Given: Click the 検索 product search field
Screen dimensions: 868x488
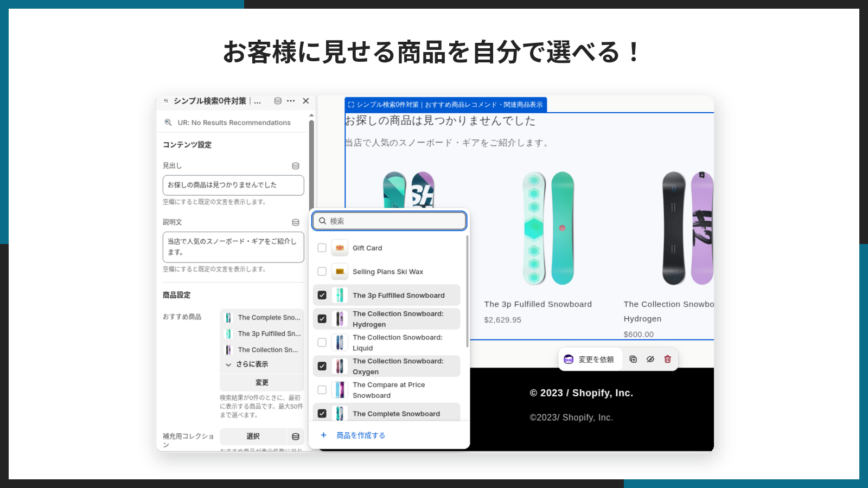Looking at the screenshot, I should pyautogui.click(x=390, y=221).
